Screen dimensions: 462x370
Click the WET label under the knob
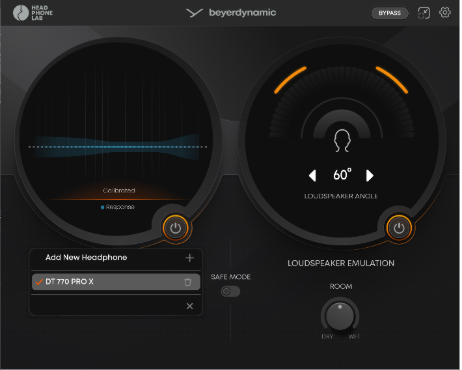coord(354,337)
